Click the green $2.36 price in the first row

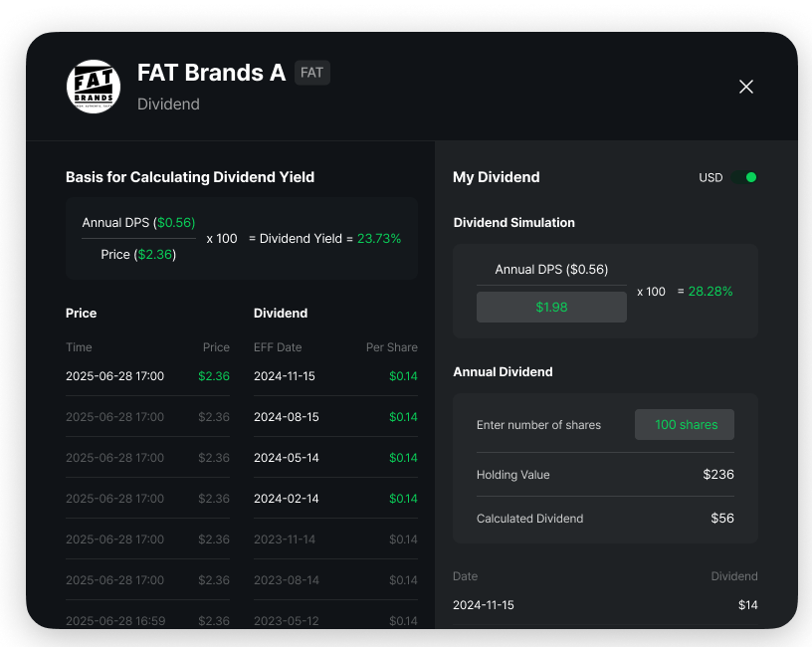[214, 376]
